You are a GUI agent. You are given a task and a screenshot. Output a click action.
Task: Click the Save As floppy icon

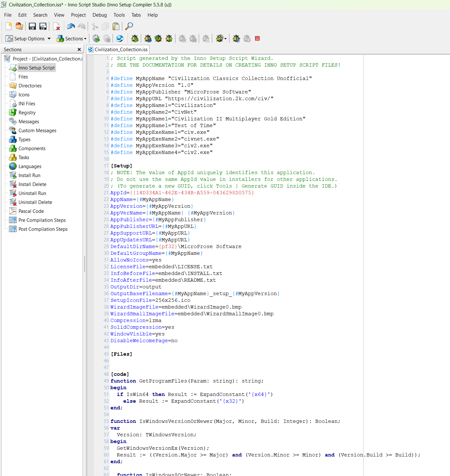(43, 26)
